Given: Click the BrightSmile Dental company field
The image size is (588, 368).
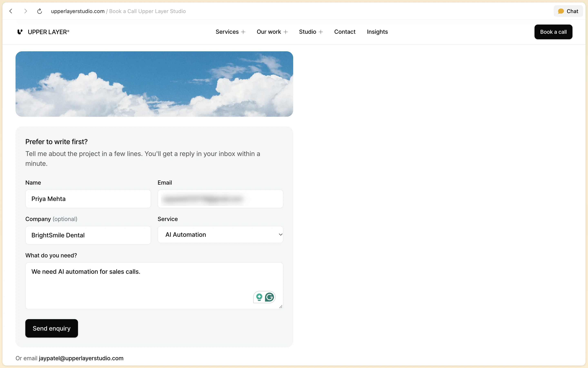Looking at the screenshot, I should click(x=88, y=235).
